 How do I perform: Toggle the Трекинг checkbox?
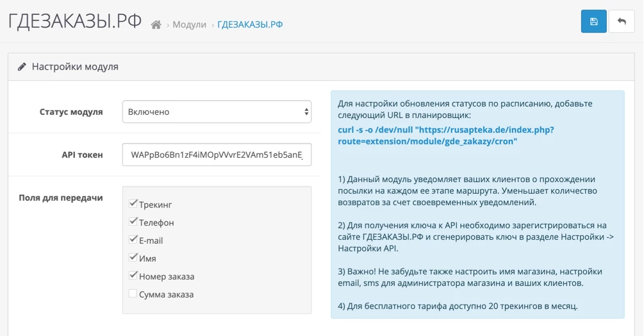click(133, 203)
